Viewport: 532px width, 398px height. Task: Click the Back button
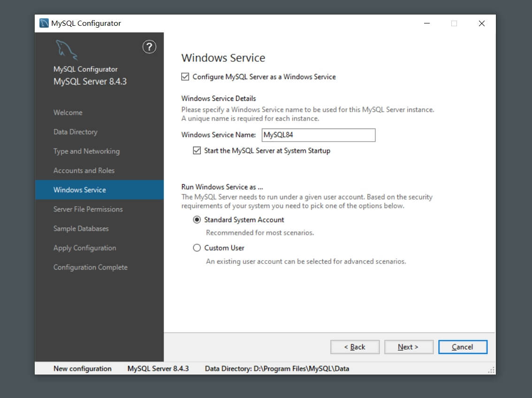coord(355,347)
